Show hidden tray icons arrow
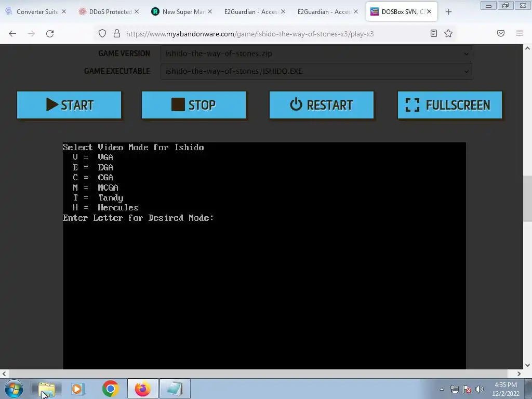This screenshot has height=399, width=532. [x=442, y=390]
